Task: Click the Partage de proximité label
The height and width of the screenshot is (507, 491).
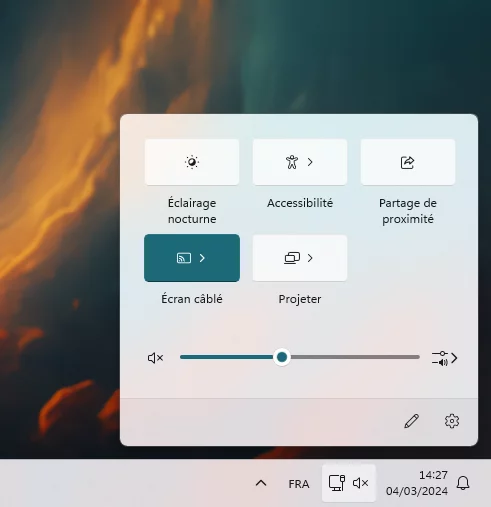Action: click(x=408, y=211)
